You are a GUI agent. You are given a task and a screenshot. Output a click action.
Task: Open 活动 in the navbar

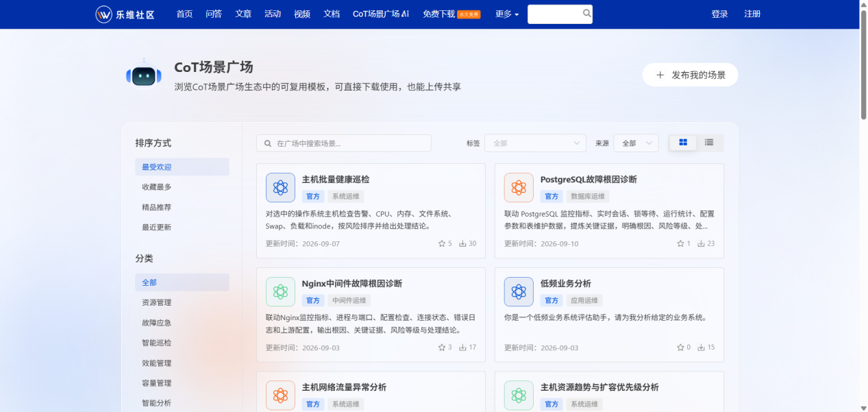click(273, 14)
